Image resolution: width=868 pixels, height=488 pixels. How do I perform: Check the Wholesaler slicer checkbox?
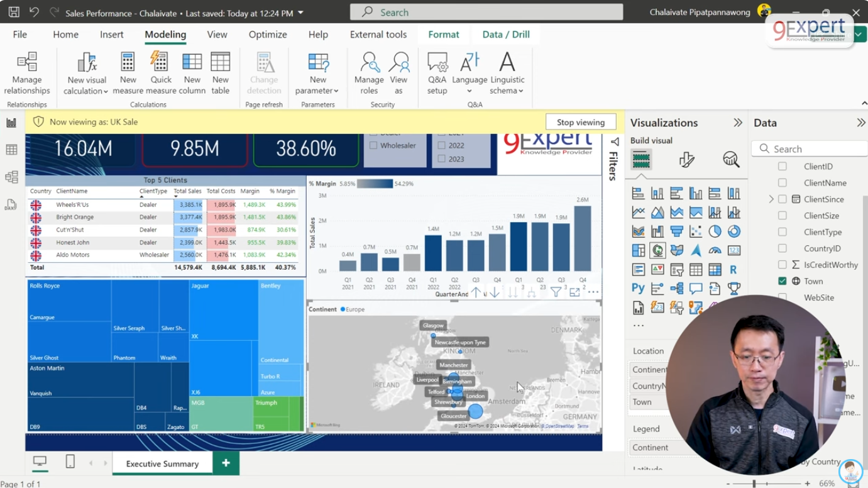(373, 145)
